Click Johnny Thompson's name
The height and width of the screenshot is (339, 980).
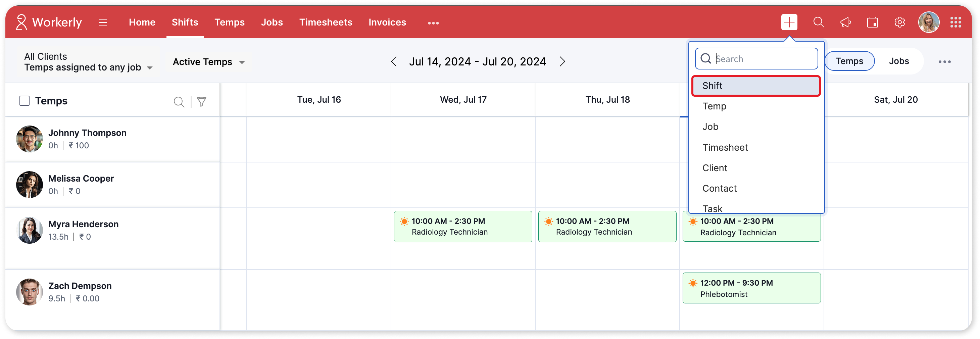click(87, 133)
